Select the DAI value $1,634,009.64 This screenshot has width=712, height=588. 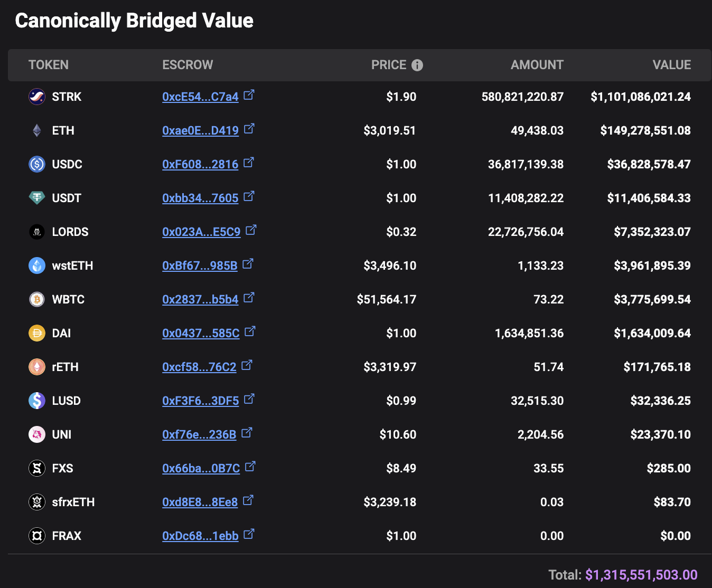click(652, 333)
